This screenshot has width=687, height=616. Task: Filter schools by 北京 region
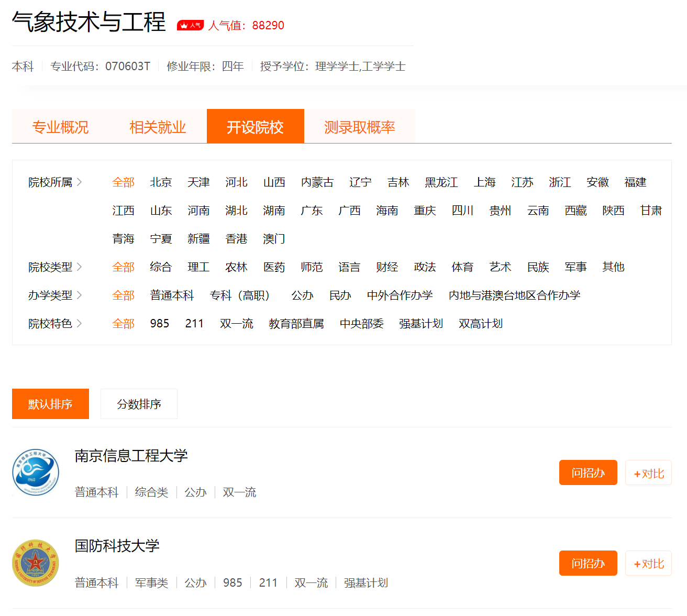click(x=161, y=182)
